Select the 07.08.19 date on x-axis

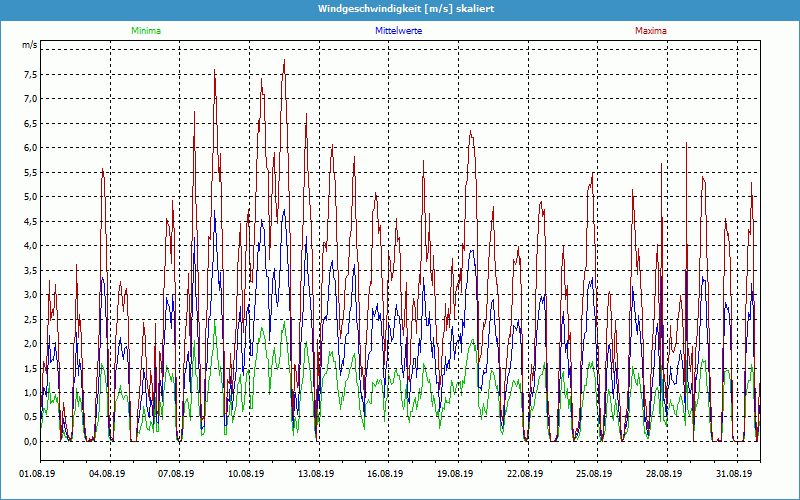(x=175, y=475)
